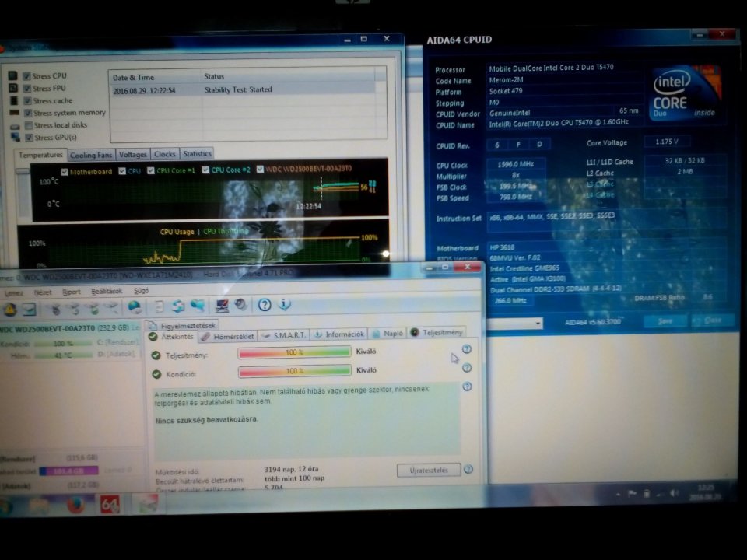Switch to the Clocks tab
Screen dimensions: 747x560
[x=165, y=154]
